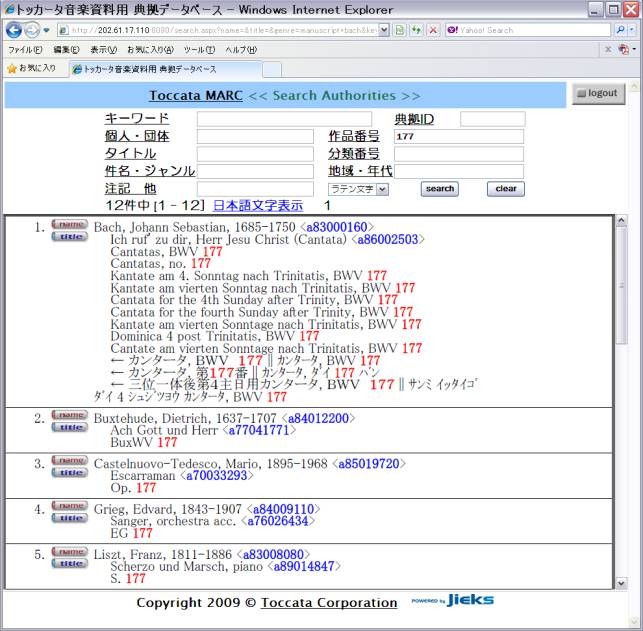The image size is (643, 631).
Task: Open authority link a70033293 for Escarraman
Action: 217,476
